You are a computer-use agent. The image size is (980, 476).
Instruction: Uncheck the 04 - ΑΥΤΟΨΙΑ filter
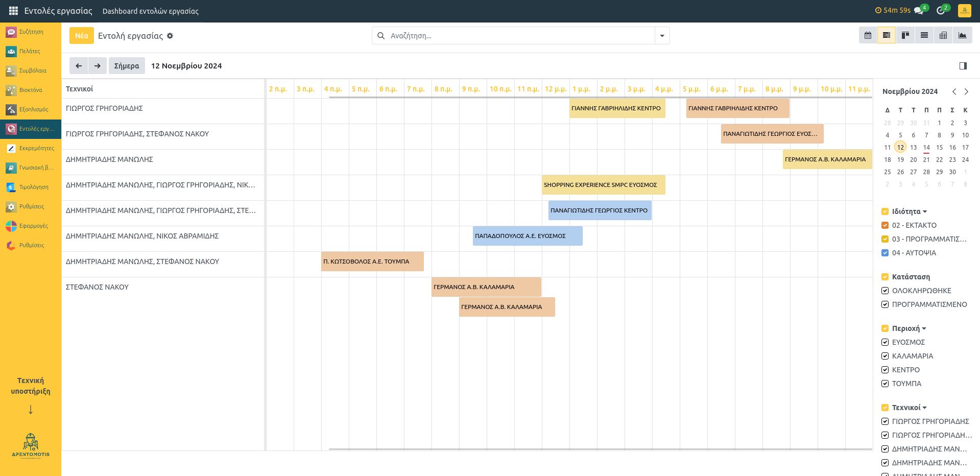885,253
